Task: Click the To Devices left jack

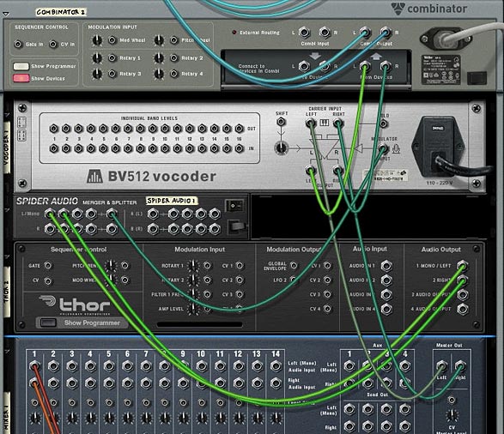Action: 304,66
